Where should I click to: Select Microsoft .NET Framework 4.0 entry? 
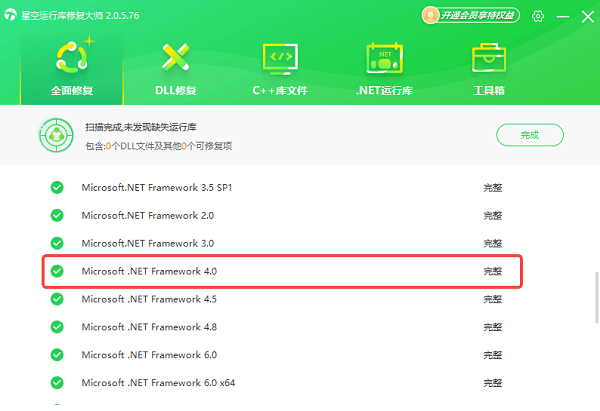(x=149, y=271)
